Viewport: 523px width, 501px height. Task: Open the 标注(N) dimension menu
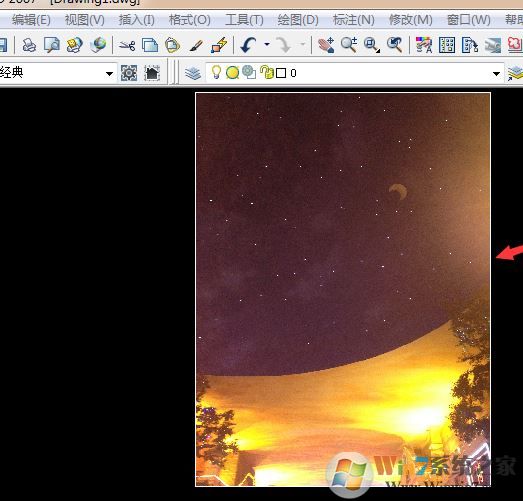[x=354, y=20]
